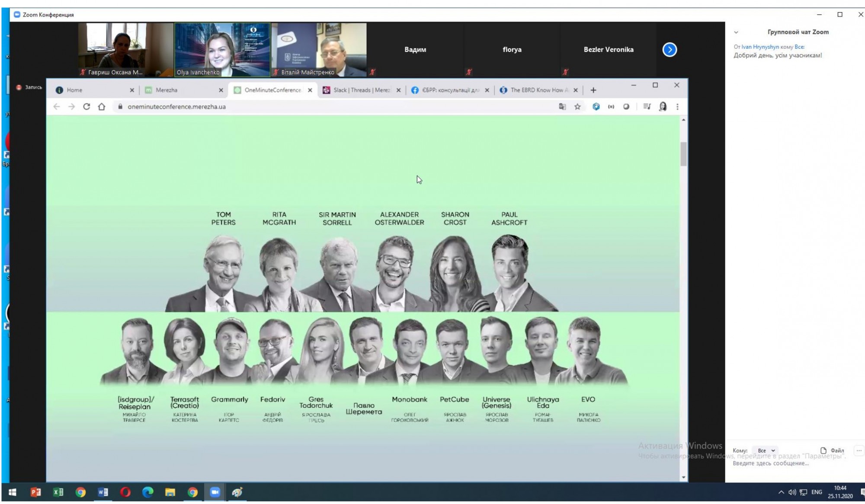Open the media playlist control icon

coord(647,107)
